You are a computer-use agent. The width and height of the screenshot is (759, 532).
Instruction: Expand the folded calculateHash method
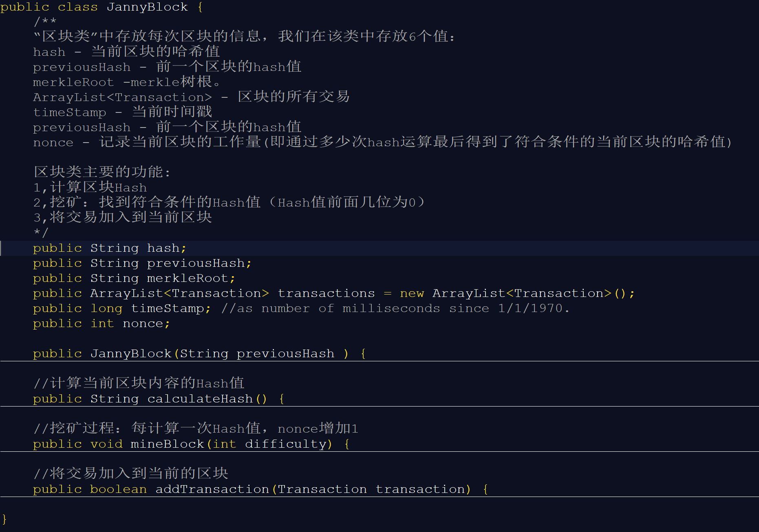[282, 399]
